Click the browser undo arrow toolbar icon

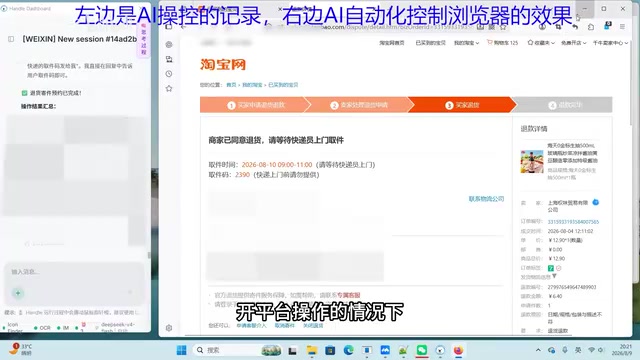tap(575, 27)
